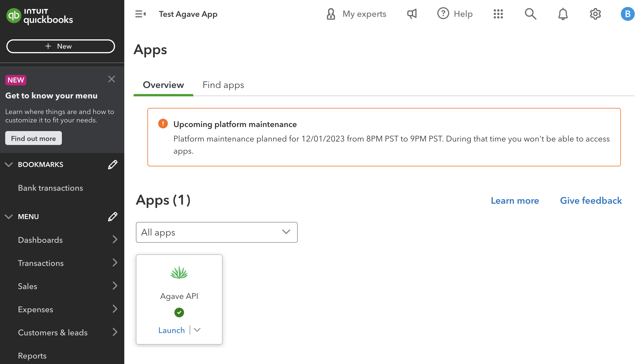Open the All apps filter dropdown
The height and width of the screenshot is (364, 644).
[x=217, y=232]
